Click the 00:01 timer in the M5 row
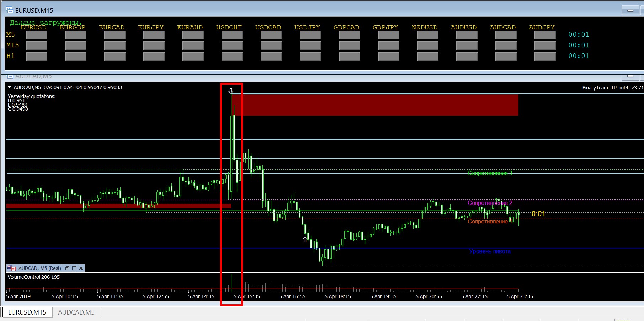Screen dimensions: 644x321 tap(579, 34)
